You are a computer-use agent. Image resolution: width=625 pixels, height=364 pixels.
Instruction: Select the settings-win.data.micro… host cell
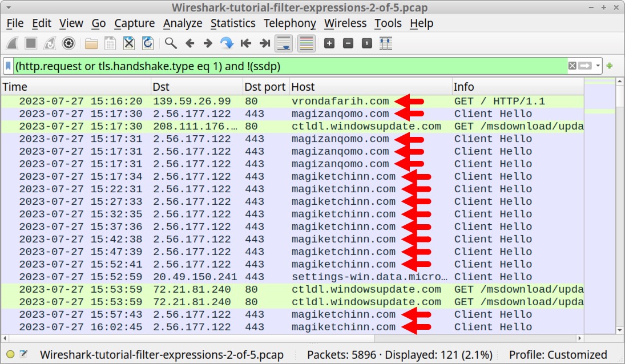(x=369, y=277)
